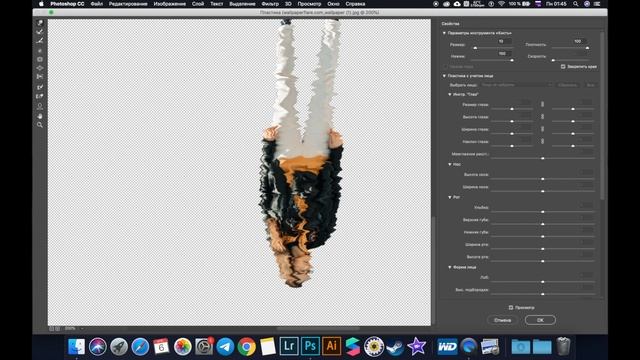The width and height of the screenshot is (640, 360).
Task: Toggle link icon for Размер глаза
Action: point(542,104)
